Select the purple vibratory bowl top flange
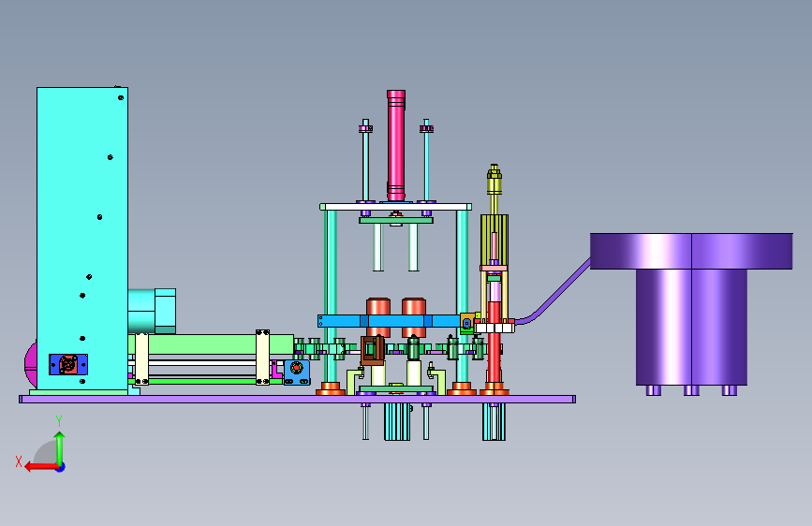This screenshot has width=812, height=526. (691, 251)
